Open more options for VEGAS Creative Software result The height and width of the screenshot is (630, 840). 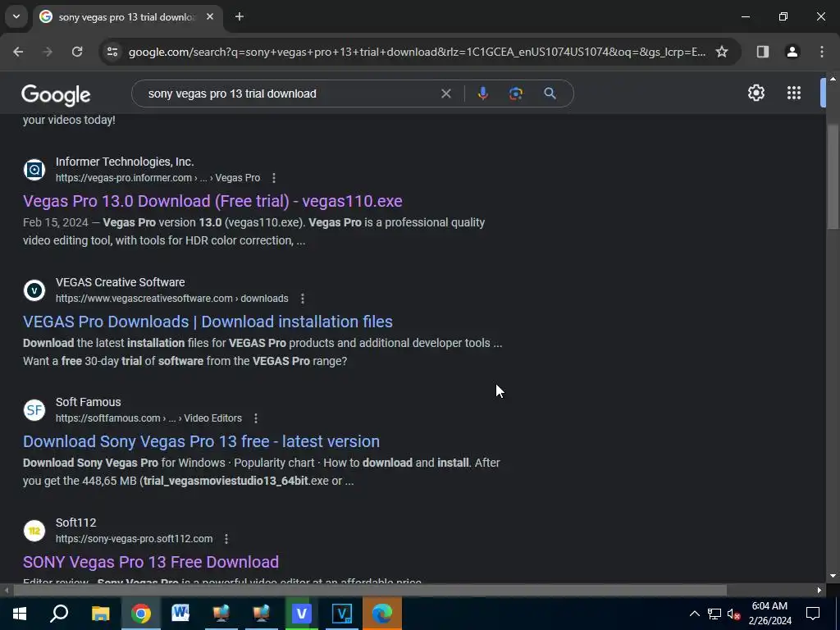point(302,299)
